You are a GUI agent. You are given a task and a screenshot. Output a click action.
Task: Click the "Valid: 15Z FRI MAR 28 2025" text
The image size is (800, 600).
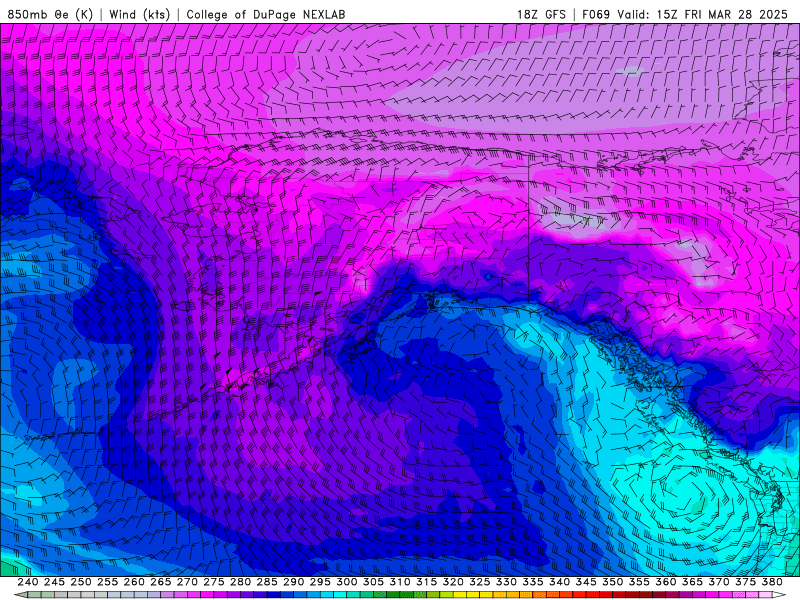coord(703,14)
